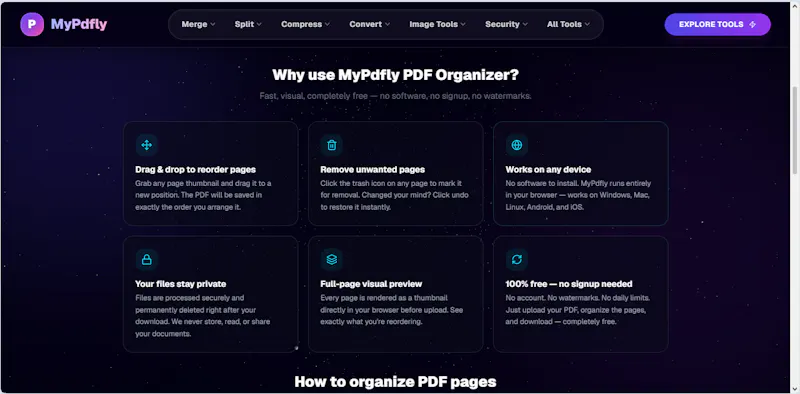Expand the Convert menu
800x394 pixels.
369,24
